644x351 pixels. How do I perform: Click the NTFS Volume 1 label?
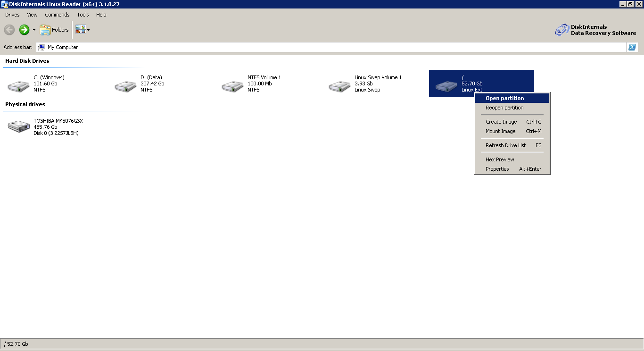click(x=264, y=77)
